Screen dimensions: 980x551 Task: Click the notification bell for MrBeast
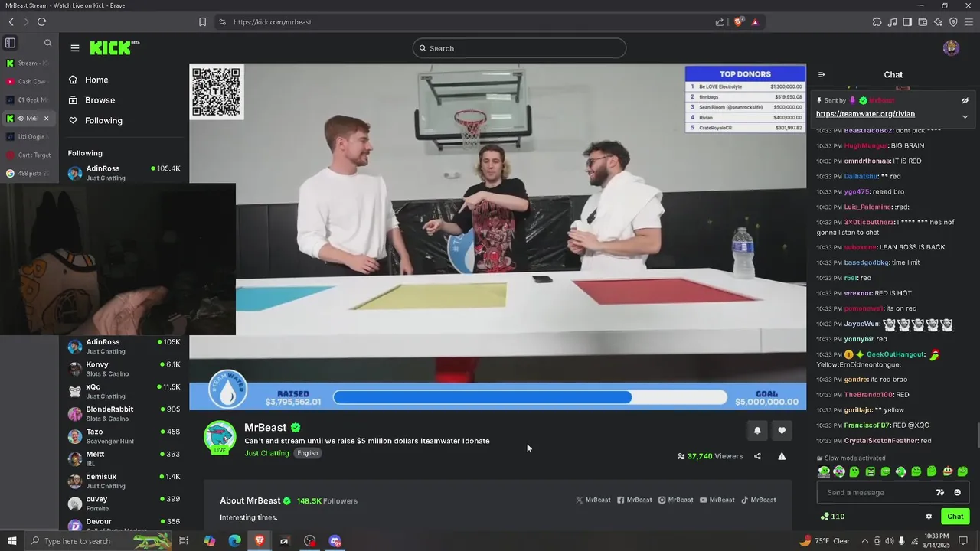[757, 431]
